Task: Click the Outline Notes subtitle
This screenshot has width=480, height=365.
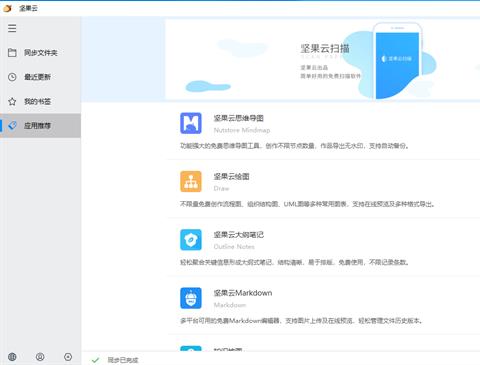Action: (x=234, y=247)
